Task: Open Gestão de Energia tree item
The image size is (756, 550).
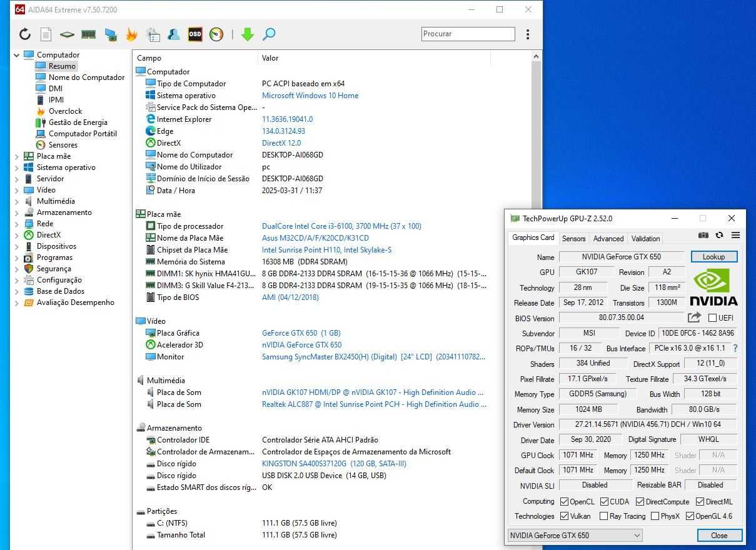Action: (78, 122)
